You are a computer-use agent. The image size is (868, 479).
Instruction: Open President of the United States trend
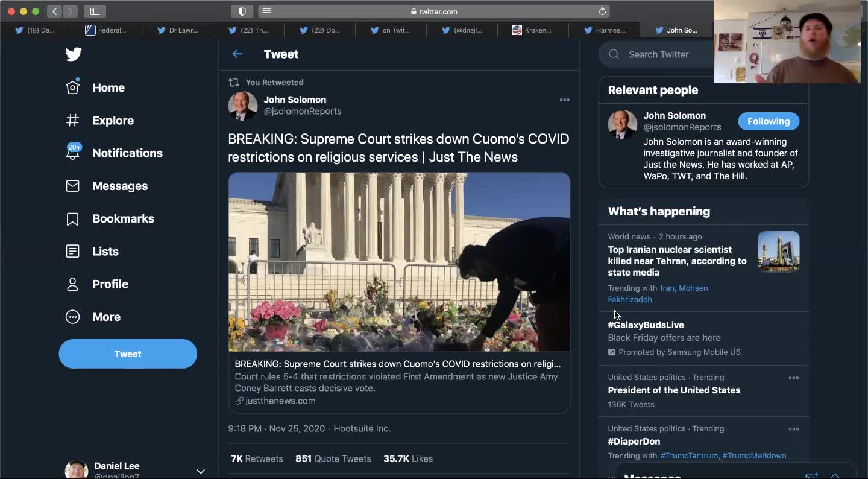674,390
